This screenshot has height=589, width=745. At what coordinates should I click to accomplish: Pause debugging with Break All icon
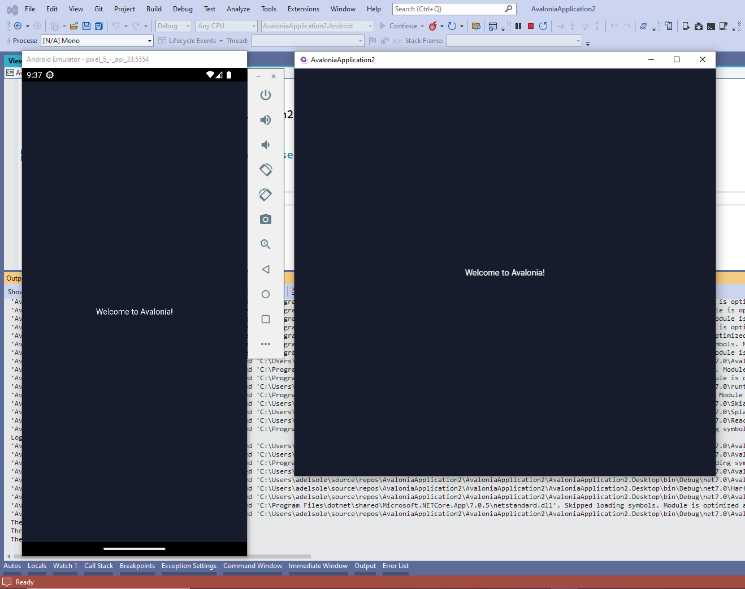pyautogui.click(x=518, y=26)
